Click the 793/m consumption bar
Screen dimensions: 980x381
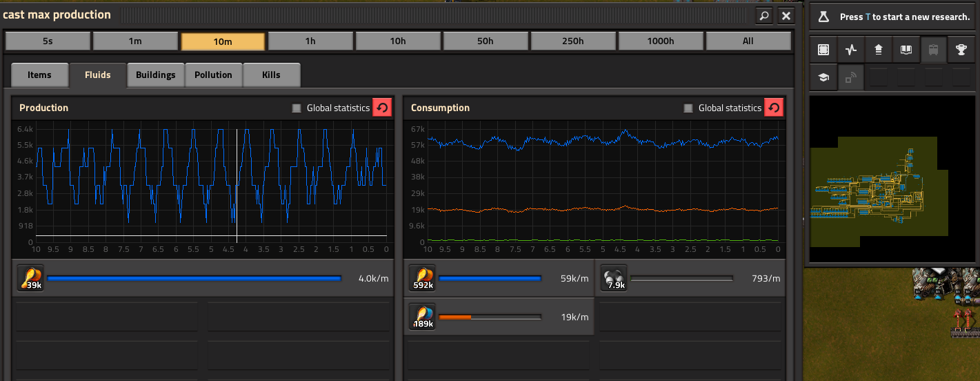[681, 279]
